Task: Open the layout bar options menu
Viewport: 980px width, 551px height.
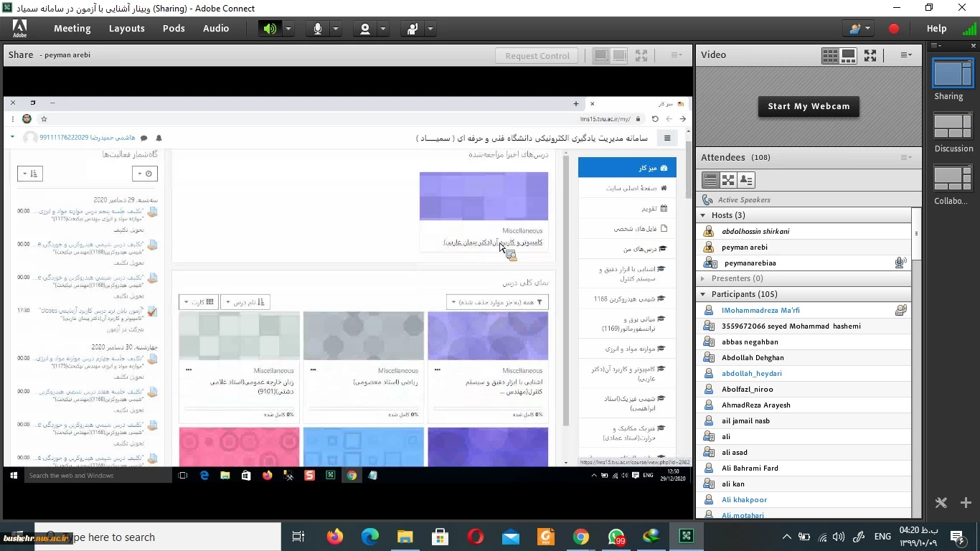Action: (936, 45)
